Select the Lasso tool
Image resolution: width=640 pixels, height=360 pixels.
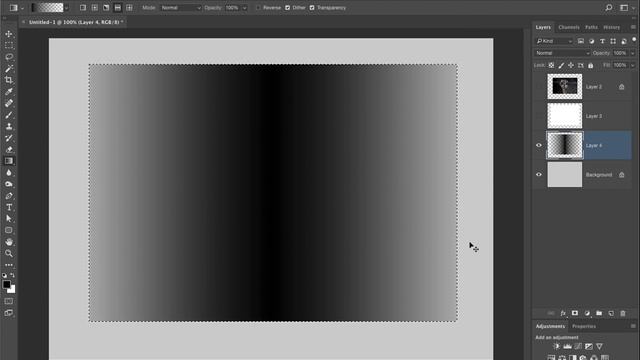pos(9,57)
